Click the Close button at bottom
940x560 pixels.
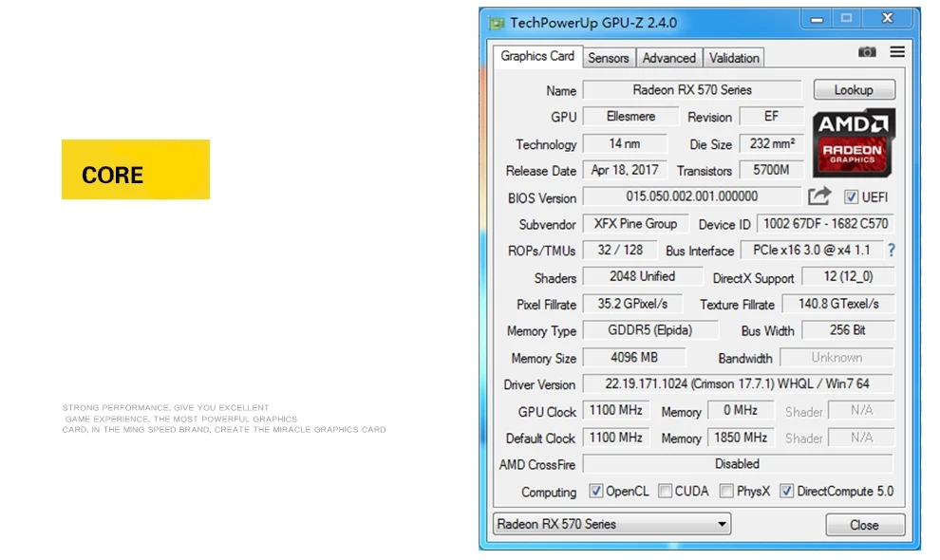864,525
